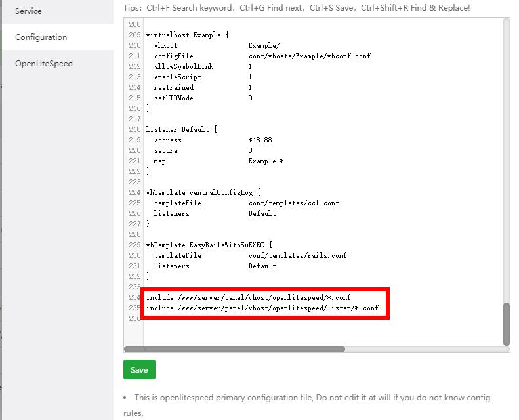The width and height of the screenshot is (519, 420).
Task: Click the include line ending in openlitespeed/*.conf
Action: click(248, 297)
